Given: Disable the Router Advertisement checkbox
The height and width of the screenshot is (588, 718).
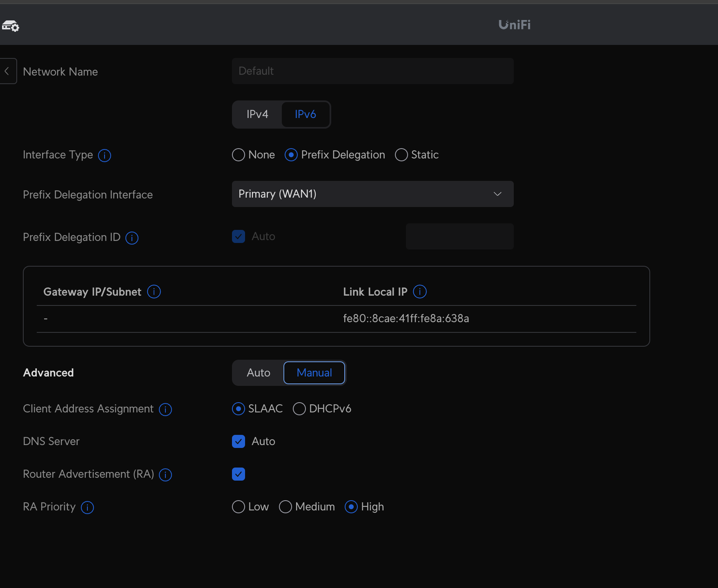Looking at the screenshot, I should (238, 474).
